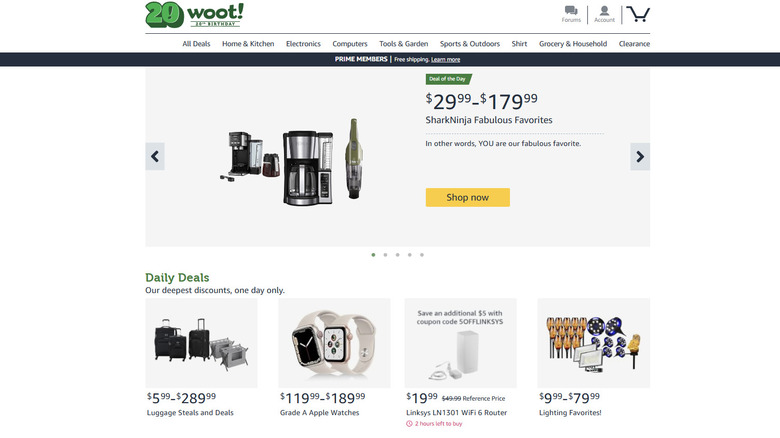This screenshot has width=780, height=438.
Task: Go to the All Deals tab
Action: point(196,44)
